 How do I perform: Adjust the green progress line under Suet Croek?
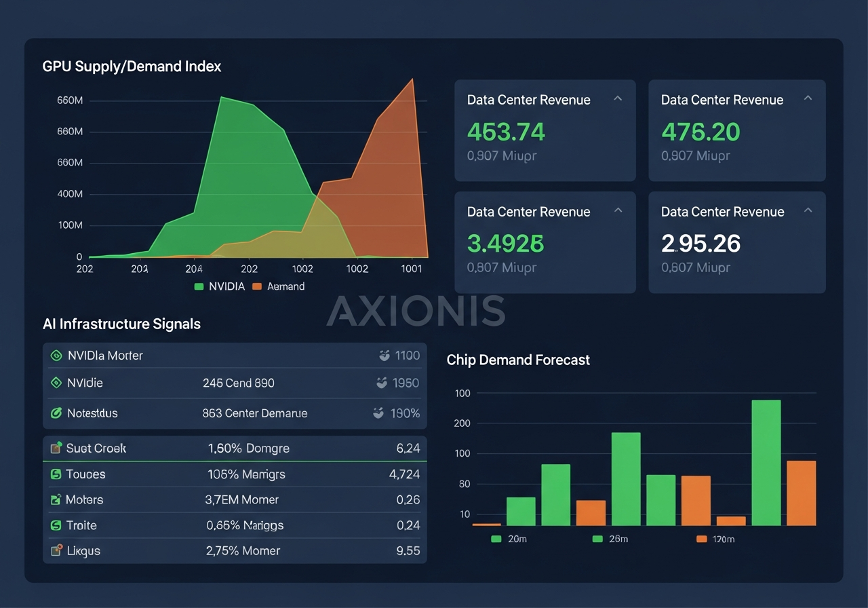[x=235, y=459]
